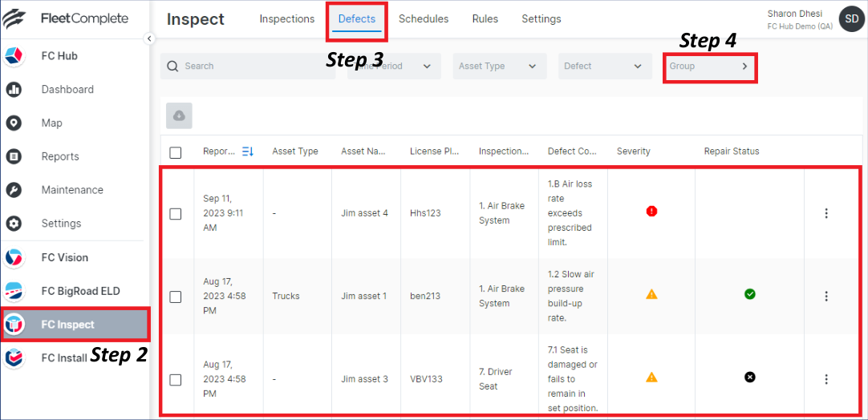868x420 pixels.
Task: Go to the Rules tab
Action: pyautogui.click(x=485, y=18)
